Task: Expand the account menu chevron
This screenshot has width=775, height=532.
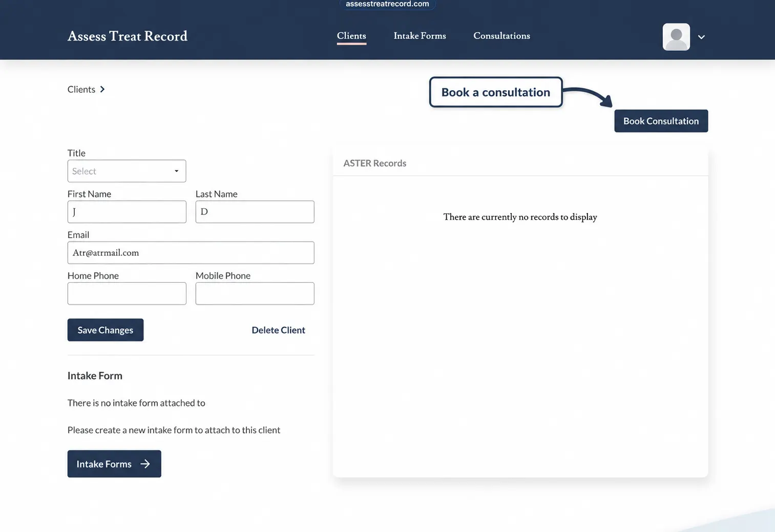Action: (x=701, y=37)
